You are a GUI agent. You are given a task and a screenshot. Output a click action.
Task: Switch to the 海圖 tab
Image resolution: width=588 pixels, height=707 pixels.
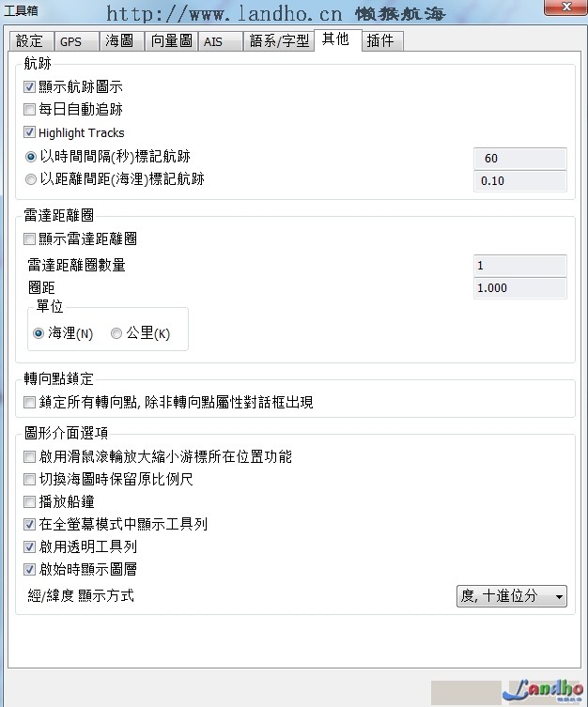120,41
